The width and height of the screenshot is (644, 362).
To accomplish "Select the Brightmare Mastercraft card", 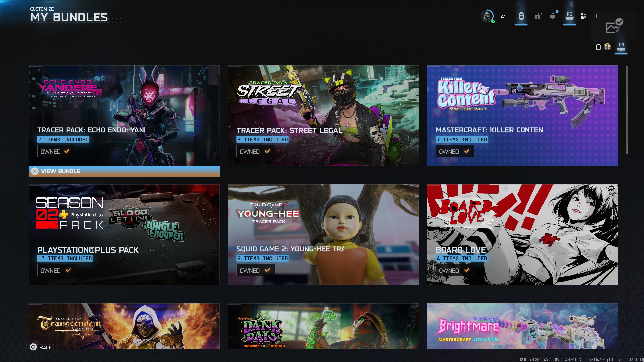I will (x=523, y=326).
